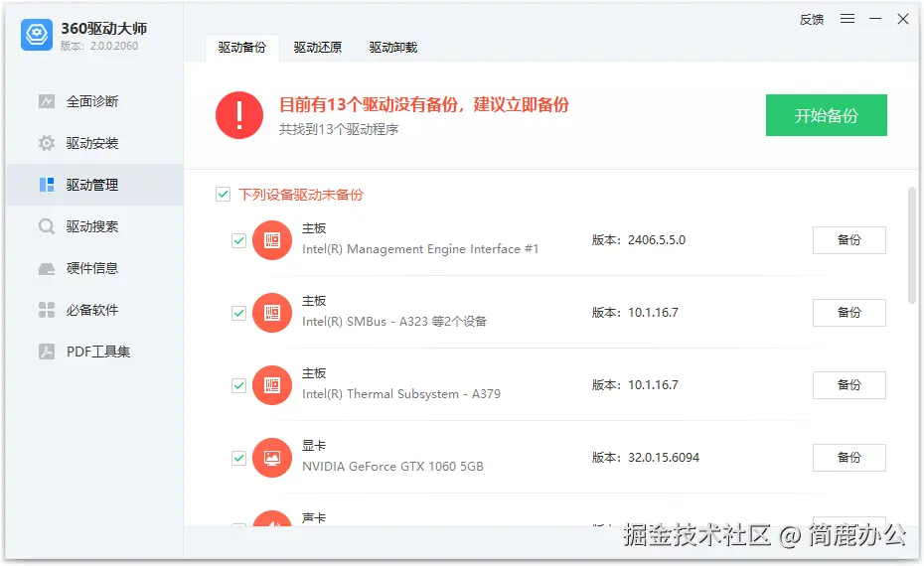This screenshot has height=566, width=924.
Task: Click the 显卡 category label
Action: click(x=314, y=446)
